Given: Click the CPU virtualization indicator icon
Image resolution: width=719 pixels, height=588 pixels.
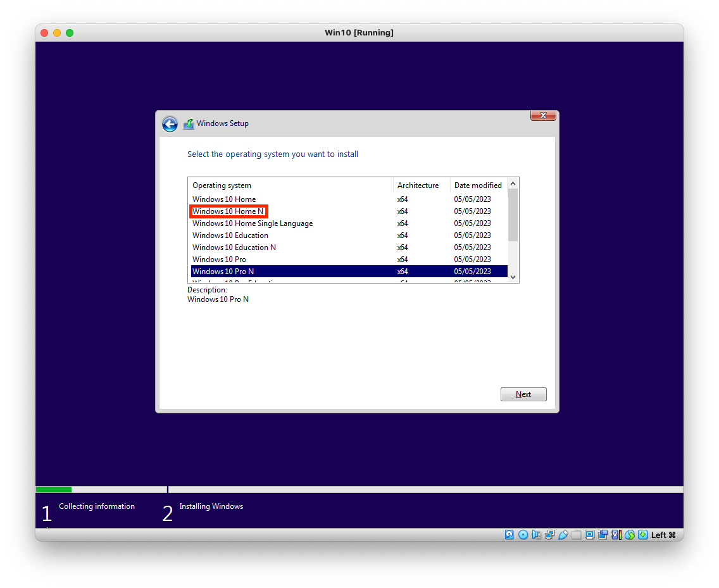Looking at the screenshot, I should pos(616,535).
